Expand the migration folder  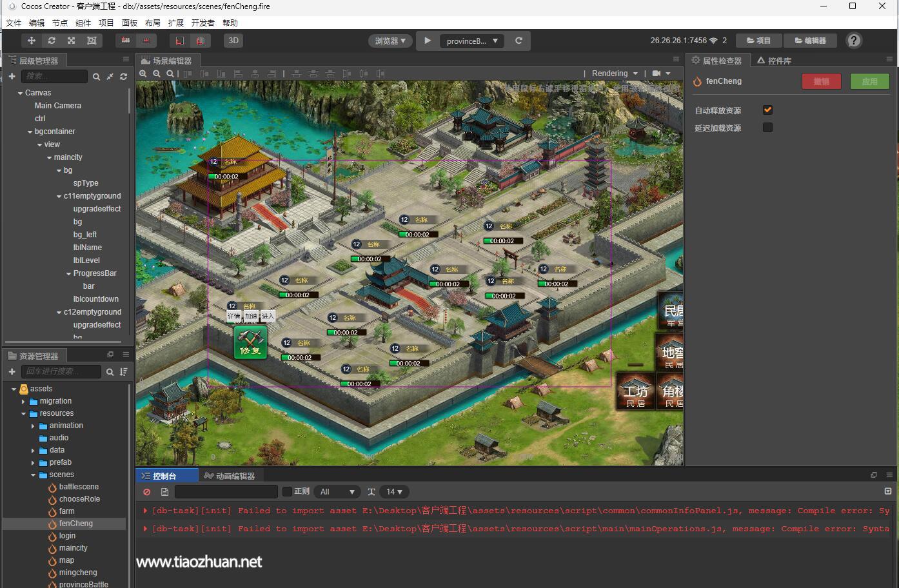coord(23,402)
